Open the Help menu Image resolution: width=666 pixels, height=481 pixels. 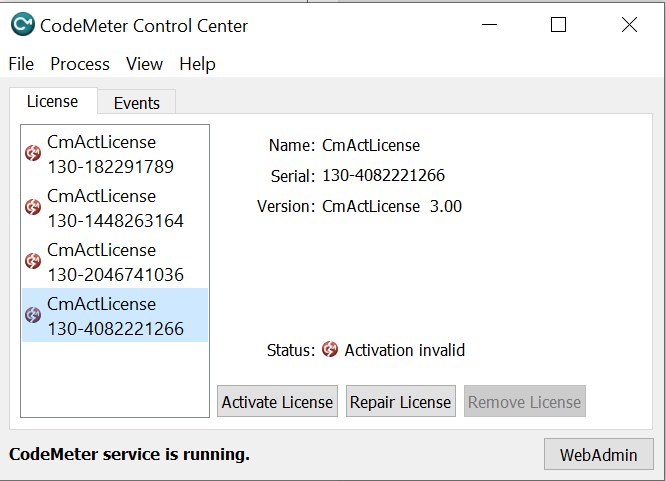pyautogui.click(x=198, y=64)
